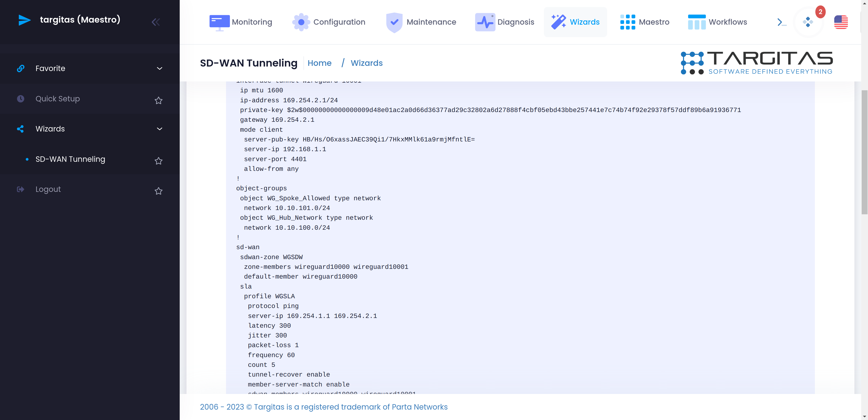This screenshot has height=420, width=868.
Task: Click the Logout arrow icon
Action: coord(21,189)
